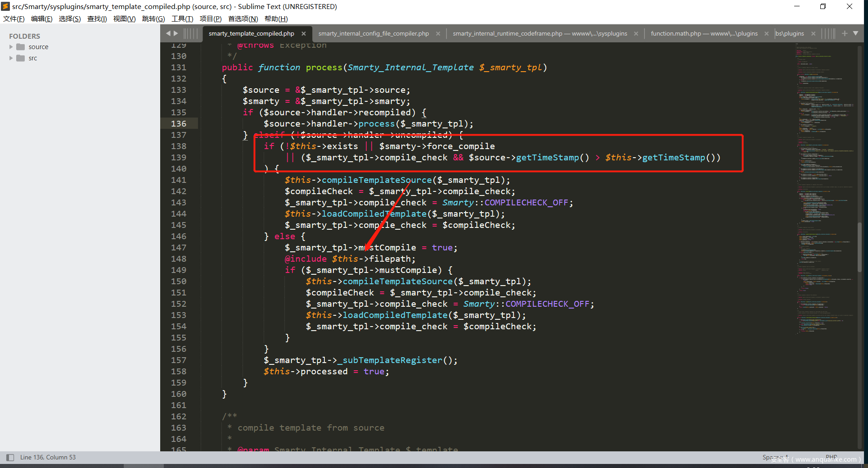The image size is (868, 468).
Task: Open the tab list dropdown arrow
Action: [x=855, y=33]
